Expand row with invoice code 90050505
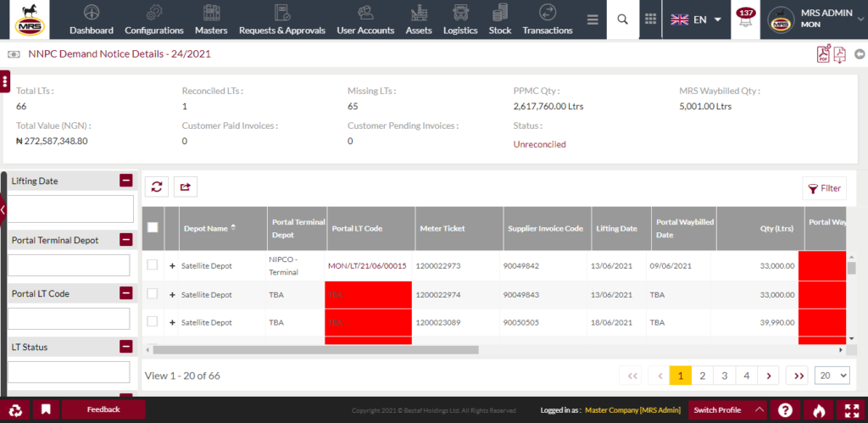 (x=172, y=322)
